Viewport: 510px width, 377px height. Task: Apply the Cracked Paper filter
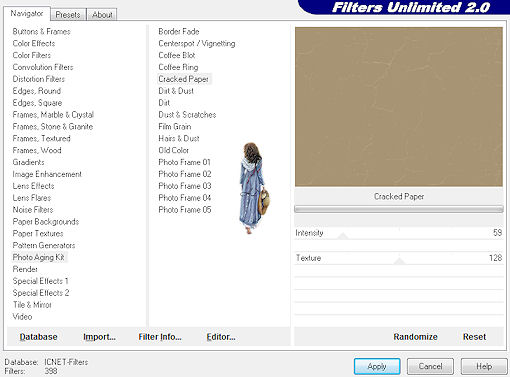point(377,366)
